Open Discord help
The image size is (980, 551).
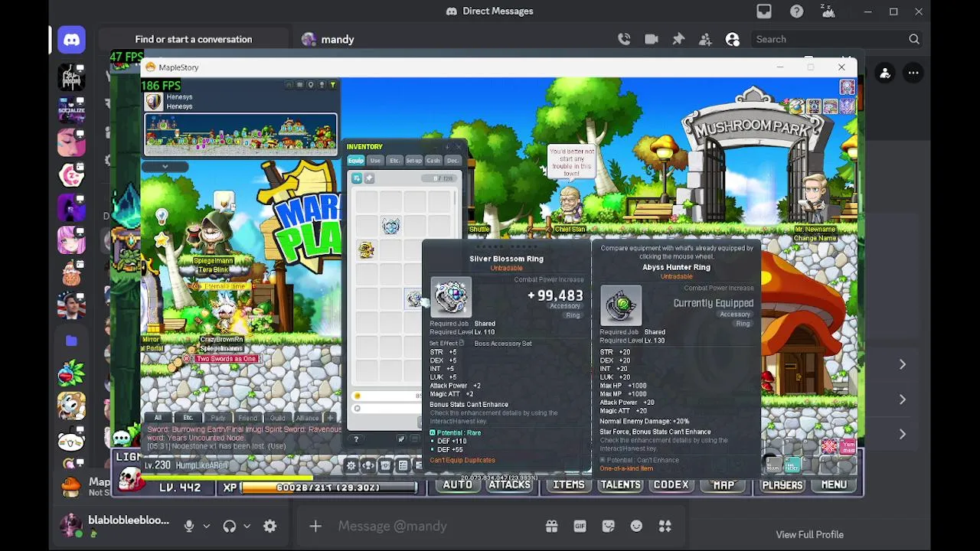[796, 11]
